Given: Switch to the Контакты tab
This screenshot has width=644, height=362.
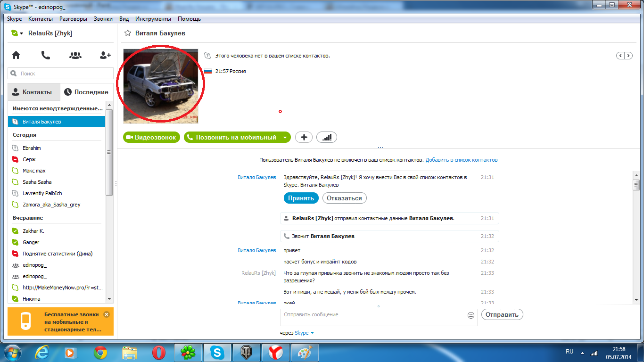Looking at the screenshot, I should (34, 92).
